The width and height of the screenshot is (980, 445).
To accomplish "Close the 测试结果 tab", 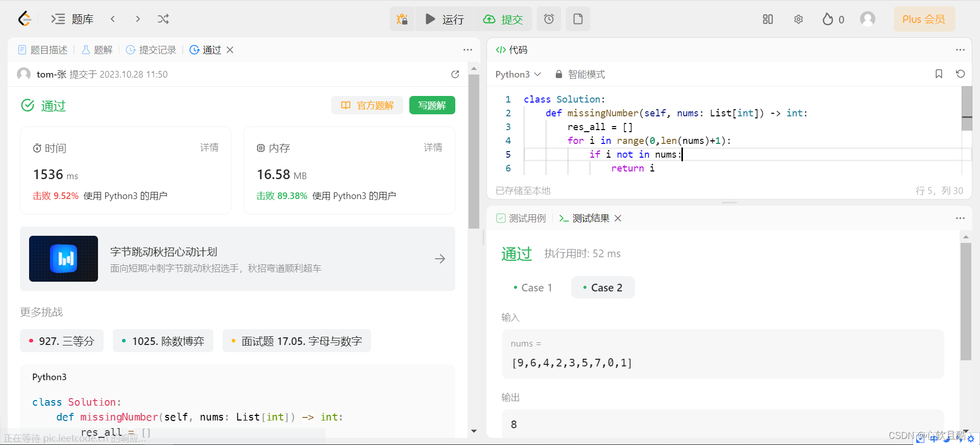I will [618, 218].
